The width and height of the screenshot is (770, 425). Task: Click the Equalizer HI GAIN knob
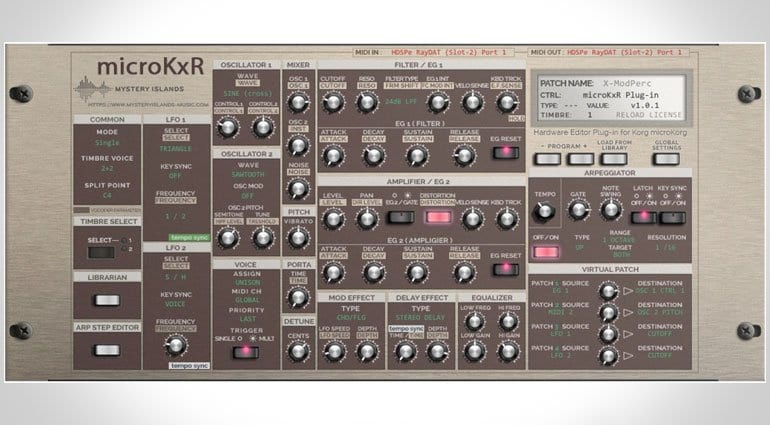(x=508, y=351)
